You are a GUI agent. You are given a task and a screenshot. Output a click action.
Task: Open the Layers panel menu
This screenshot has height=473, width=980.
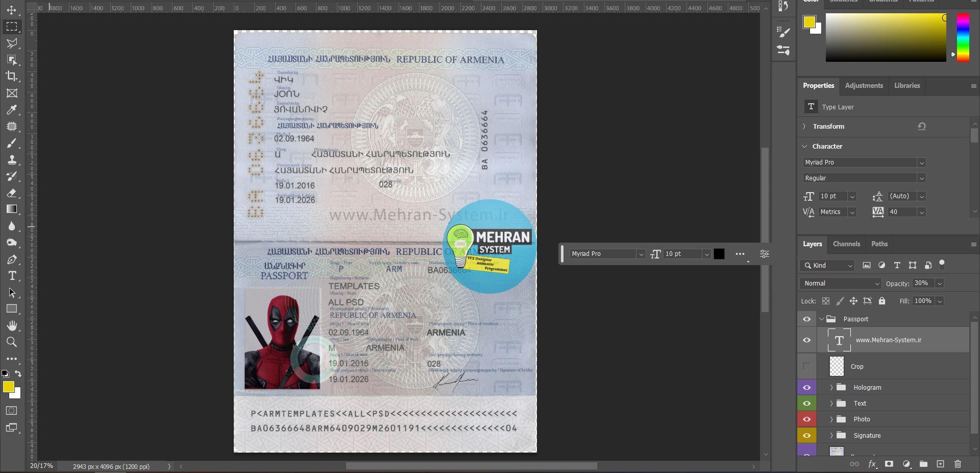pyautogui.click(x=973, y=245)
